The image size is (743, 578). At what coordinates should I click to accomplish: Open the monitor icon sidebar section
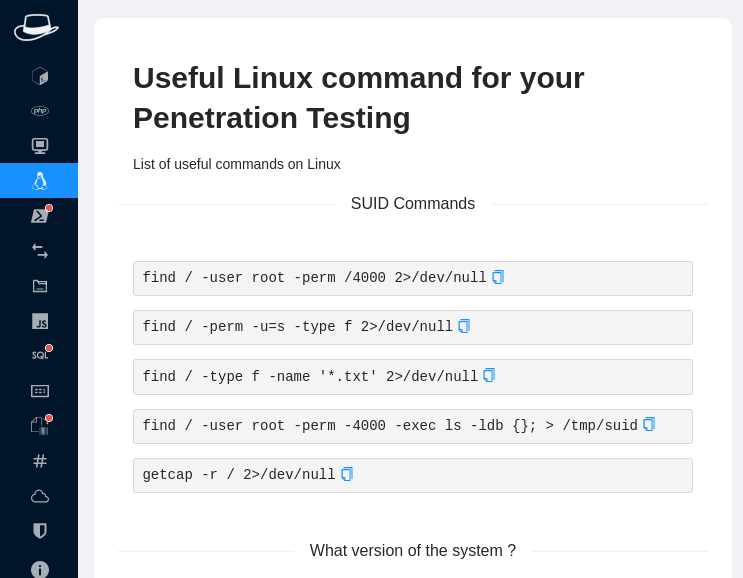click(40, 146)
